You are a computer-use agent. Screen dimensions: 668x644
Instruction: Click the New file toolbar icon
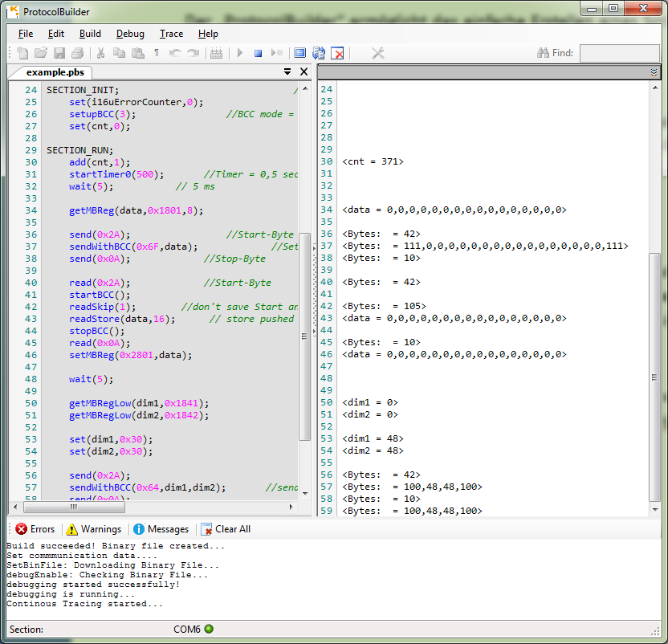[x=22, y=53]
